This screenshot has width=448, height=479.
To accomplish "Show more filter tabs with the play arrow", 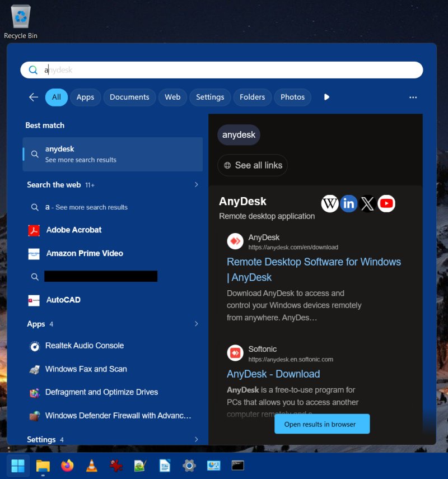I will (326, 97).
